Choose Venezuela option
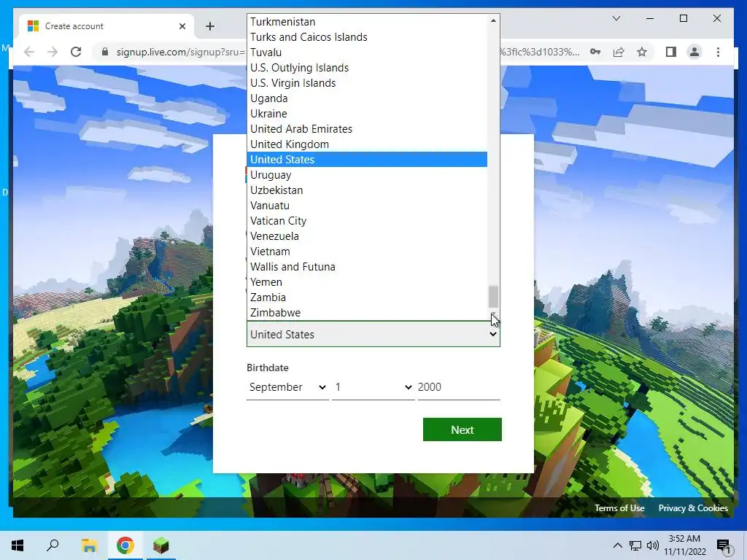This screenshot has width=747, height=560. click(367, 236)
